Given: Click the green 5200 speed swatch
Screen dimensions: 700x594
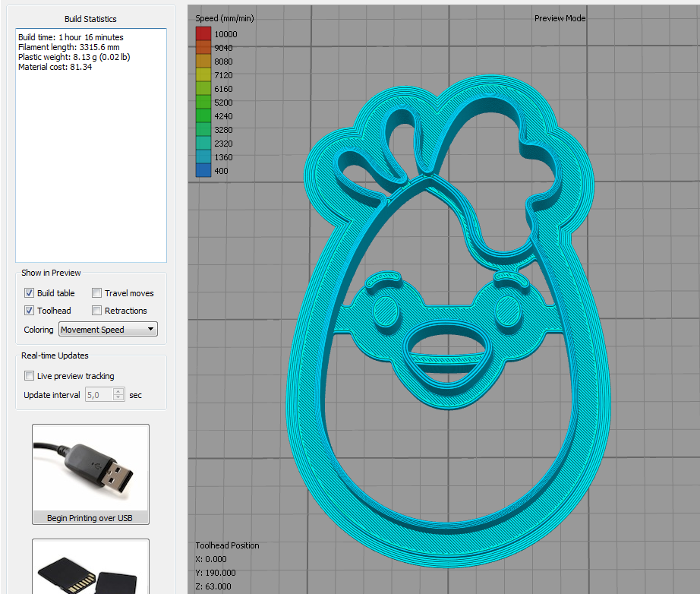Looking at the screenshot, I should [x=203, y=102].
